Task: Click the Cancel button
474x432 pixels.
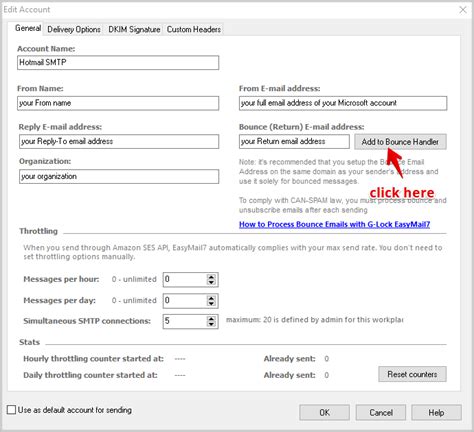Action: point(381,413)
